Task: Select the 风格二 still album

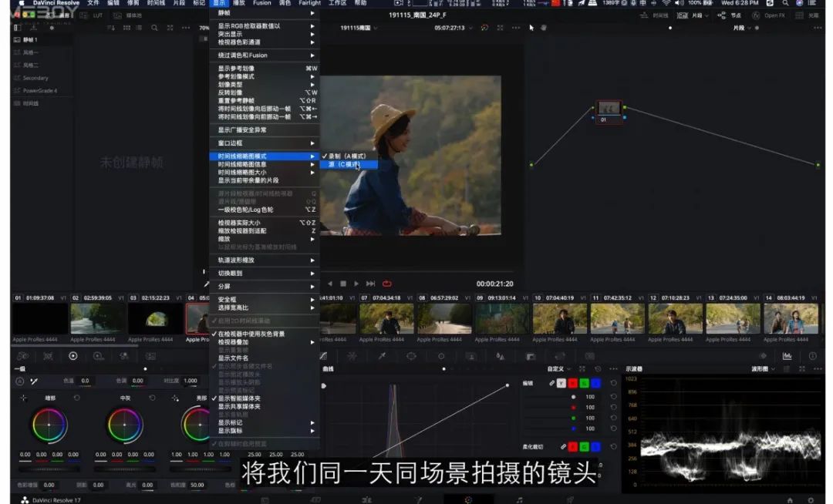Action: pyautogui.click(x=31, y=66)
